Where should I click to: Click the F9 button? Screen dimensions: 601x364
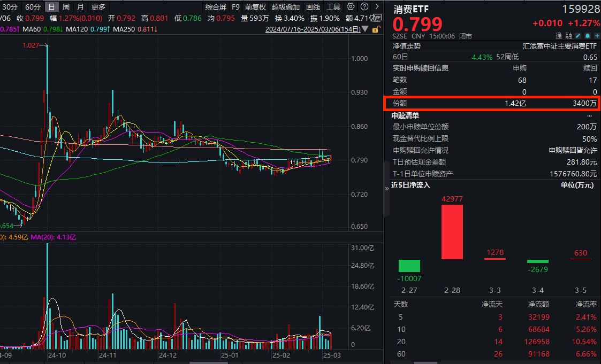(235, 7)
